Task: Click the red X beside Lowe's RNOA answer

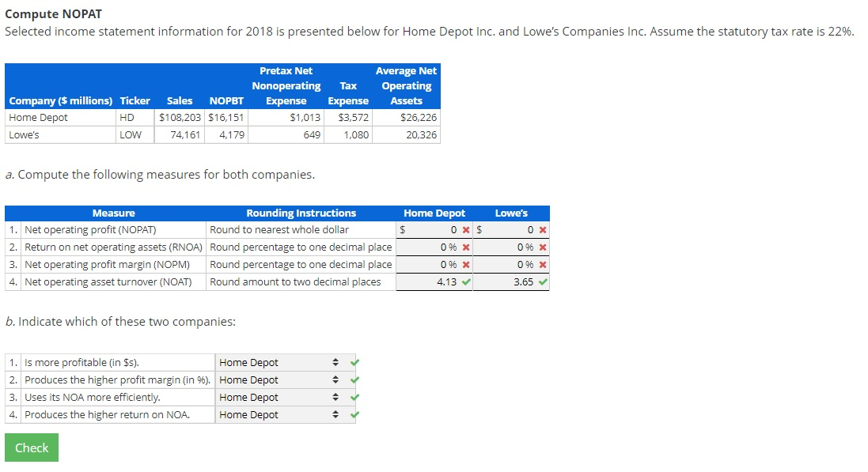Action: [542, 247]
